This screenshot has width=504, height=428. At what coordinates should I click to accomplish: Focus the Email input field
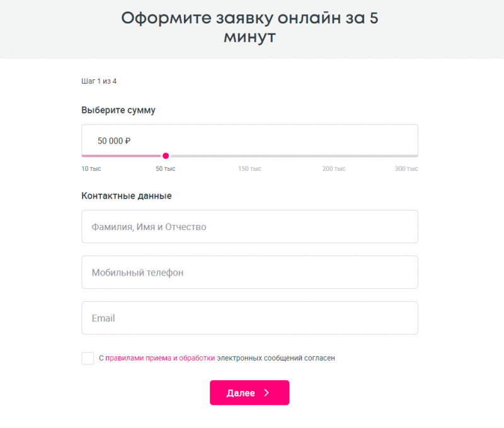pos(249,318)
